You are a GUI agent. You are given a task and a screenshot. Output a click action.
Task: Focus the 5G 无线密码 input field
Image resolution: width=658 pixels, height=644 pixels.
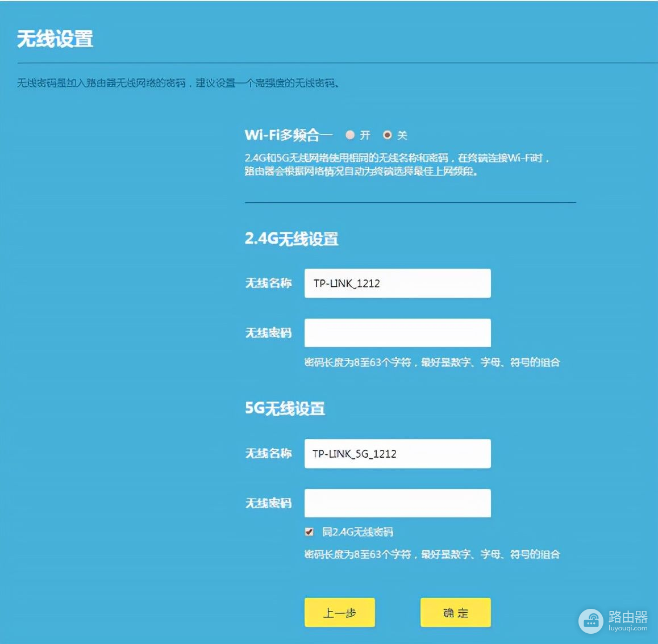point(397,503)
